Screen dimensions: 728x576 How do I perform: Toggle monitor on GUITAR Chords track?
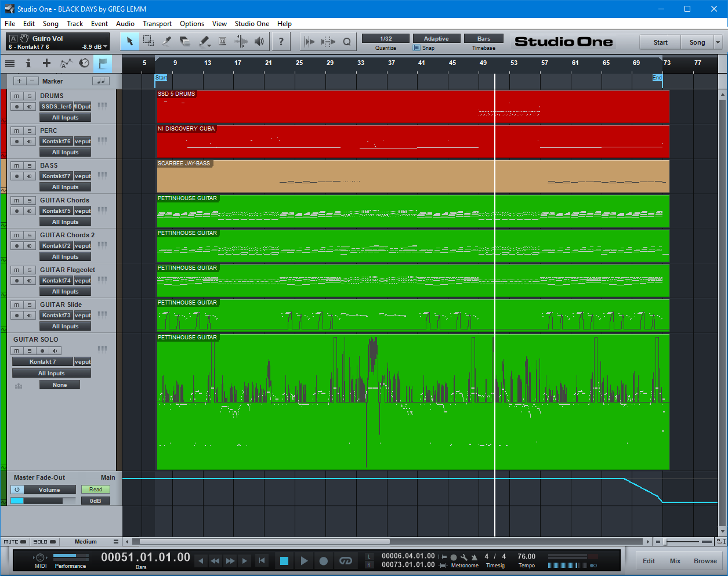30,211
